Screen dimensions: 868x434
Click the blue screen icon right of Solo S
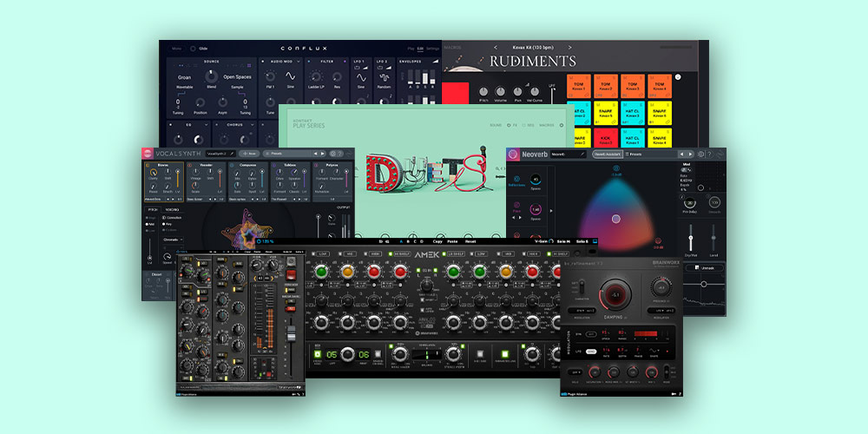coord(595,241)
